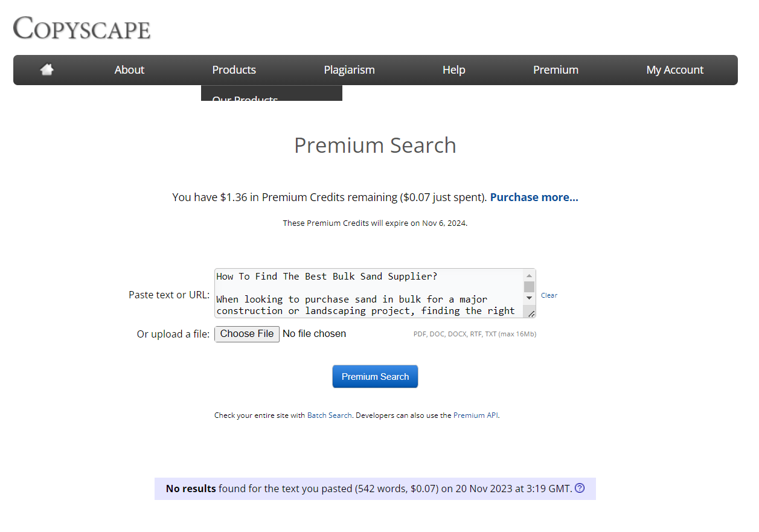Open the Batch Search link
Image resolution: width=759 pixels, height=532 pixels.
pos(329,415)
